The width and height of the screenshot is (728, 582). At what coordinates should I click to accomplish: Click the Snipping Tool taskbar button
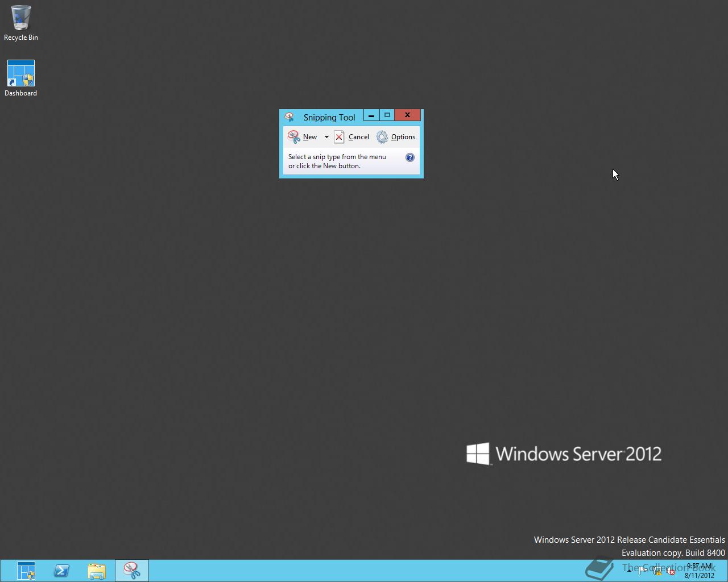pos(132,571)
